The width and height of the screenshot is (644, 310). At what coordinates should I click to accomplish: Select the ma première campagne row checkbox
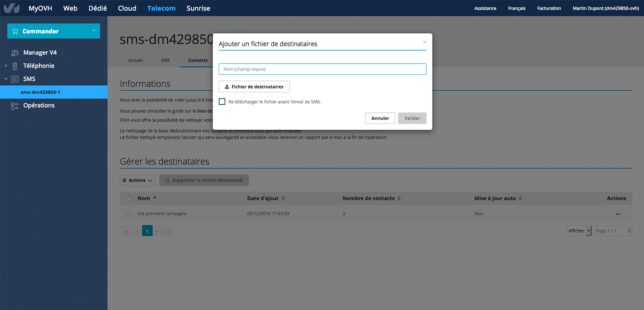[128, 214]
